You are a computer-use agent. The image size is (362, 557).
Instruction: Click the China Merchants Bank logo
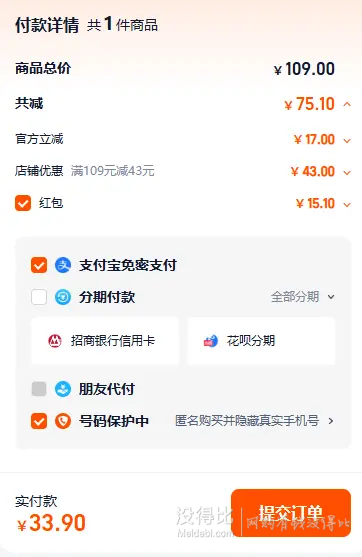click(55, 341)
